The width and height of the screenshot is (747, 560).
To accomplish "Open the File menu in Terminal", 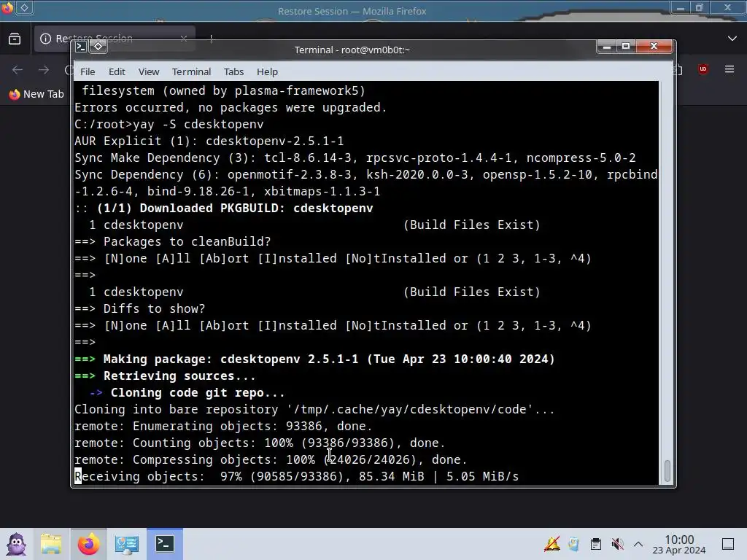I will 88,71.
